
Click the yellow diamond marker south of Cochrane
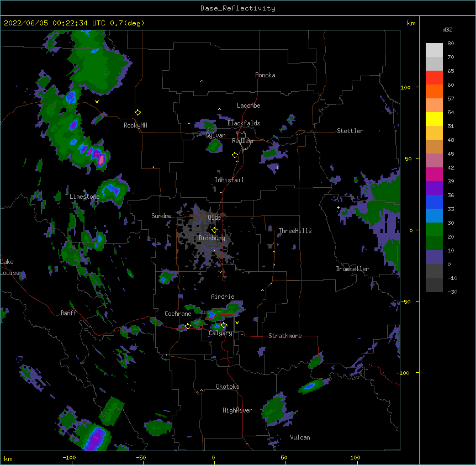(188, 326)
